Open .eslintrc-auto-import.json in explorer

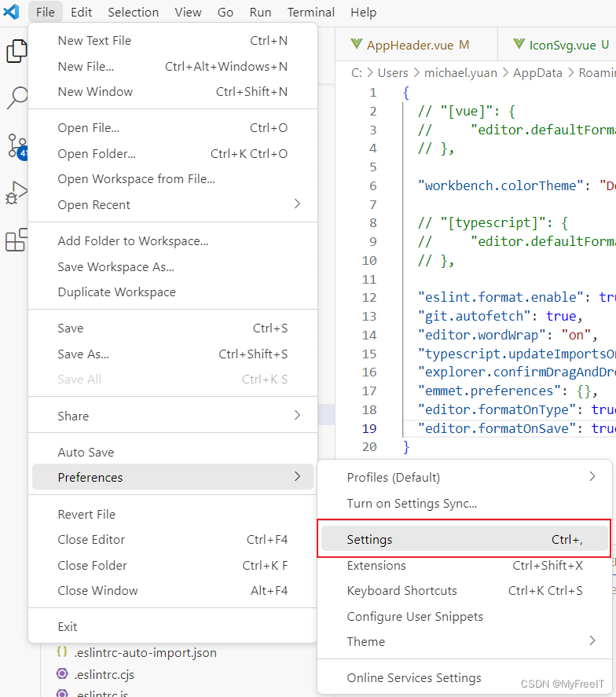(145, 652)
